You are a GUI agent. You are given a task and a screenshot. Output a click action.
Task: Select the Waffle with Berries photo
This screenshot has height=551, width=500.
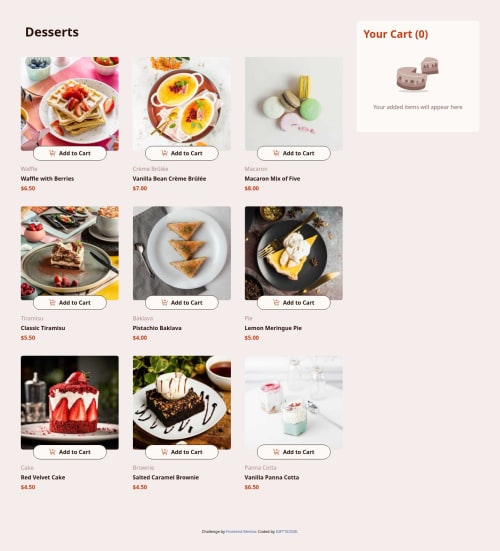[70, 104]
